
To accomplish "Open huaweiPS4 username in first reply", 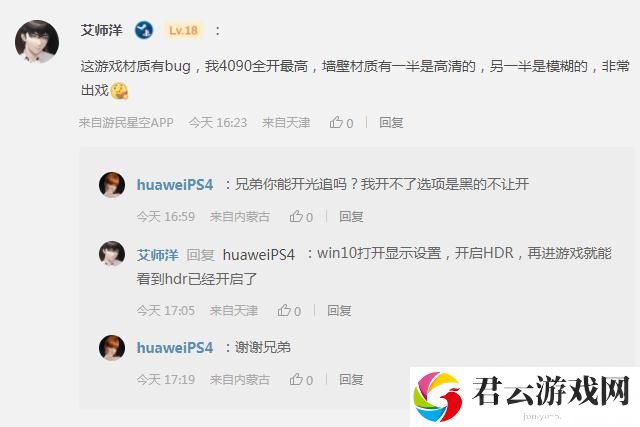I will 175,185.
